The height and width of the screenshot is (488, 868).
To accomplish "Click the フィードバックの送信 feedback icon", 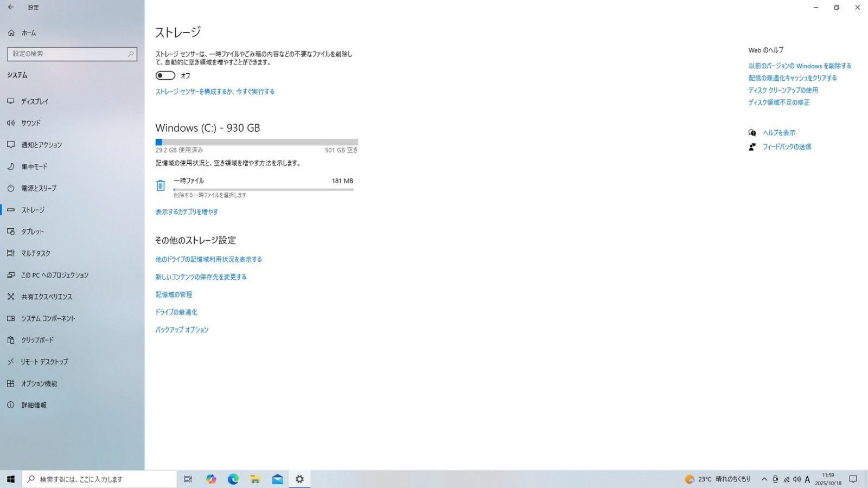I will click(752, 147).
